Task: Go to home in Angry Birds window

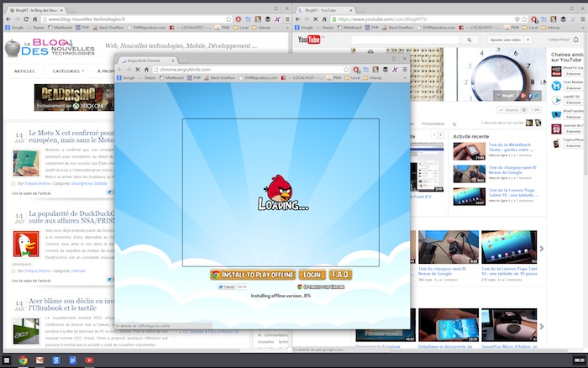Action: (x=148, y=69)
